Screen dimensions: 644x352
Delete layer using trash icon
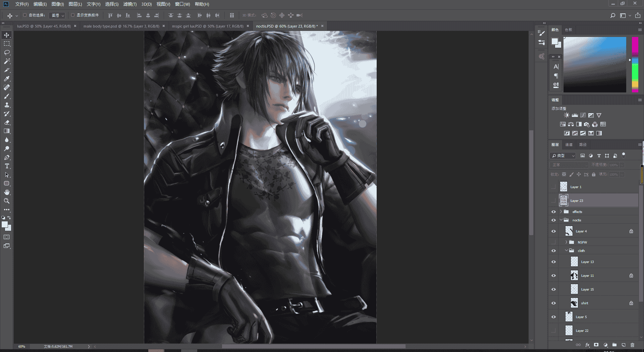point(632,345)
